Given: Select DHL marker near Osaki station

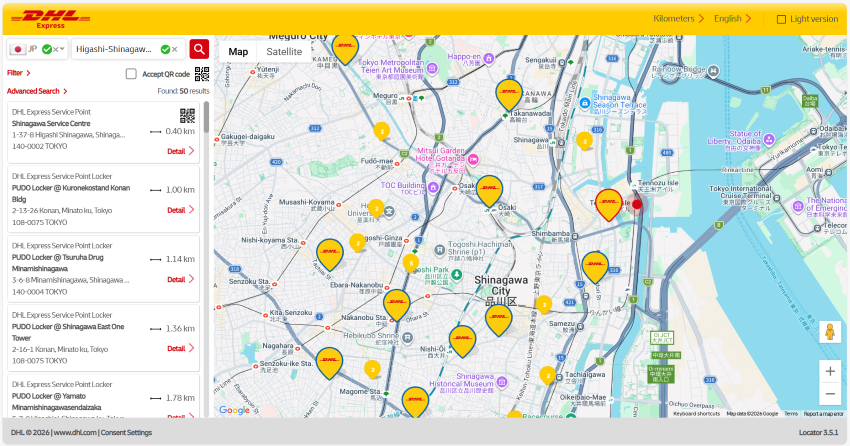Looking at the screenshot, I should (489, 191).
